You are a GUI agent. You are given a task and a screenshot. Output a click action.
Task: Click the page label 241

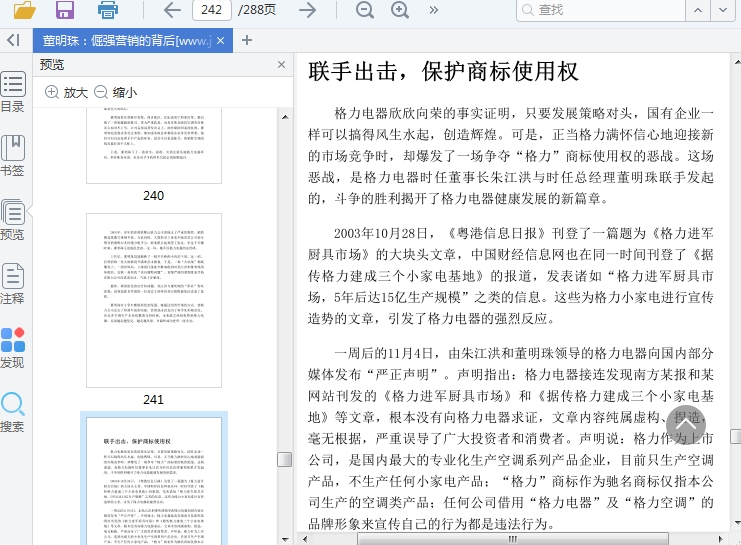154,400
